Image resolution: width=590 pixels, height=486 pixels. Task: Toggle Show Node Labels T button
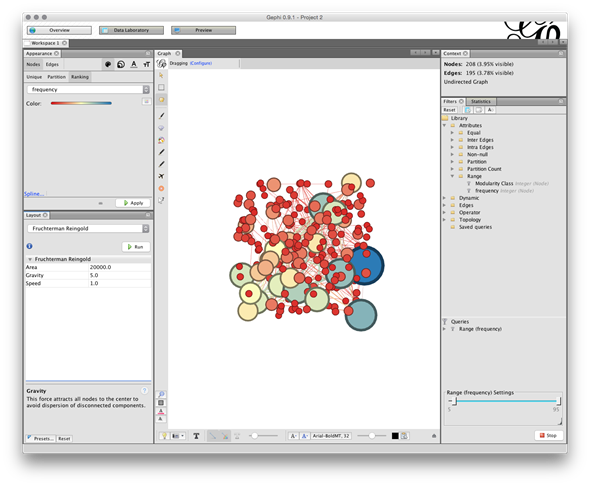(196, 436)
